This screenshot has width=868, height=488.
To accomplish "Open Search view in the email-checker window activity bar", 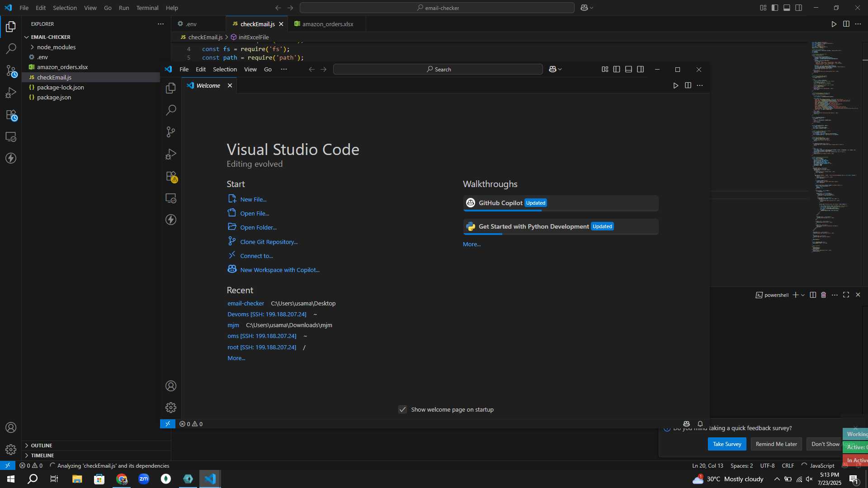I will 11,49.
